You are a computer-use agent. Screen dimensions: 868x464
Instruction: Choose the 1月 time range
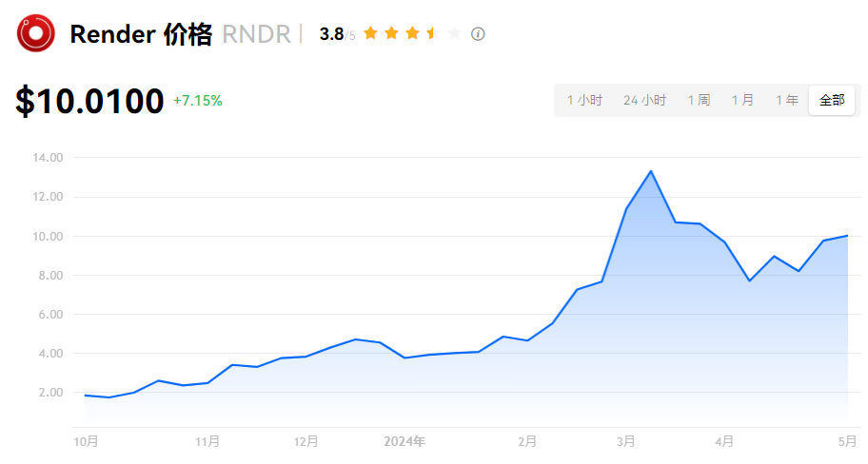(x=742, y=101)
